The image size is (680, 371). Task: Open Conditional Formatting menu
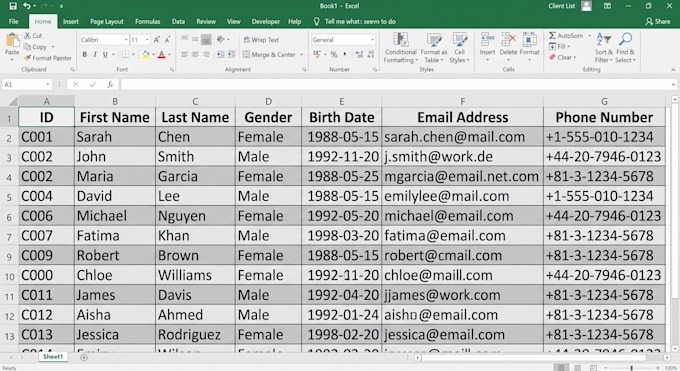tap(400, 48)
